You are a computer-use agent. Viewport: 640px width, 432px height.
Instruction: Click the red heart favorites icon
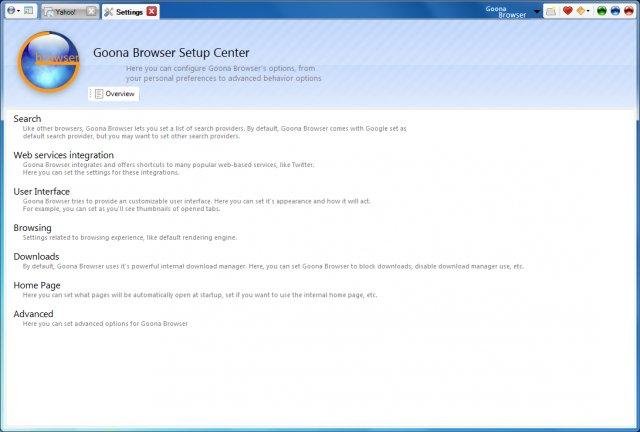(567, 11)
